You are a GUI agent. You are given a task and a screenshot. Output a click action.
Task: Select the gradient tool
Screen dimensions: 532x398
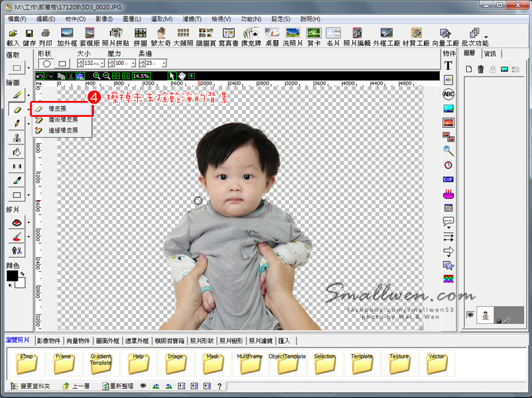point(16,166)
